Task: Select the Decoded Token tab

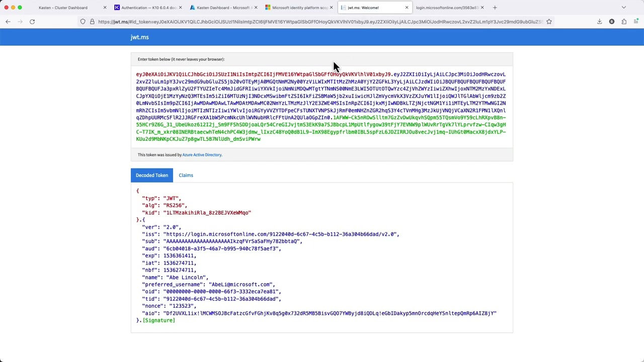Action: [152, 175]
